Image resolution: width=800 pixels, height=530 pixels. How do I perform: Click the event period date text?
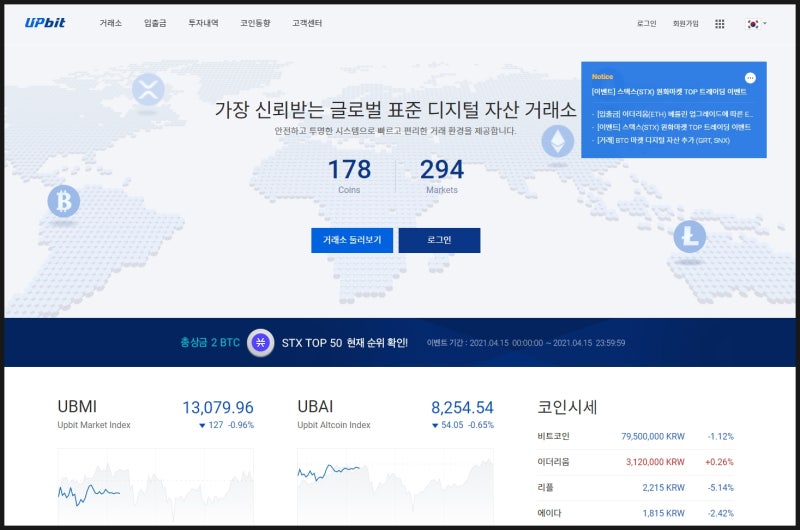point(526,343)
